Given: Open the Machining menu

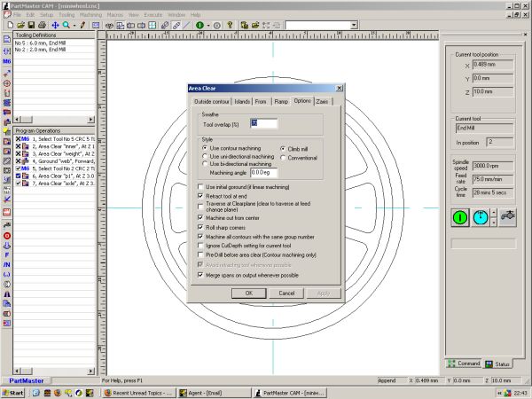Looking at the screenshot, I should pyautogui.click(x=90, y=15).
